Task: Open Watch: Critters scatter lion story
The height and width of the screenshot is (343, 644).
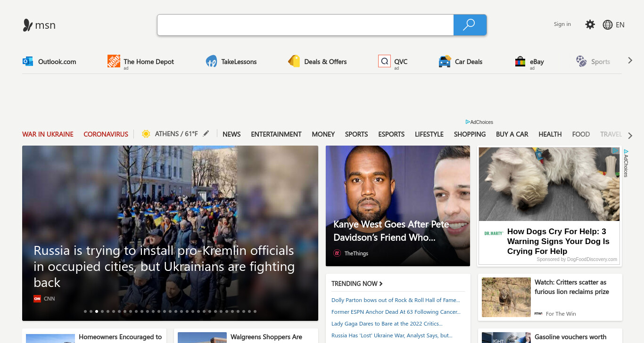Action: click(x=572, y=287)
